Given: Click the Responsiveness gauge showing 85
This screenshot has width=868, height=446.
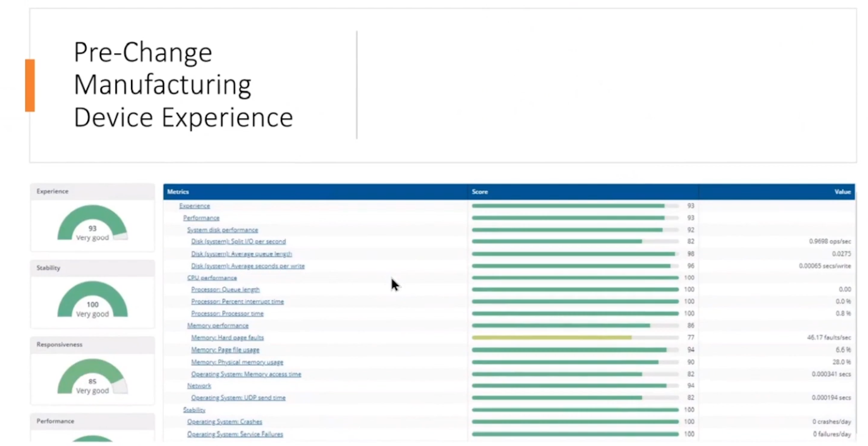Looking at the screenshot, I should coord(92,376).
